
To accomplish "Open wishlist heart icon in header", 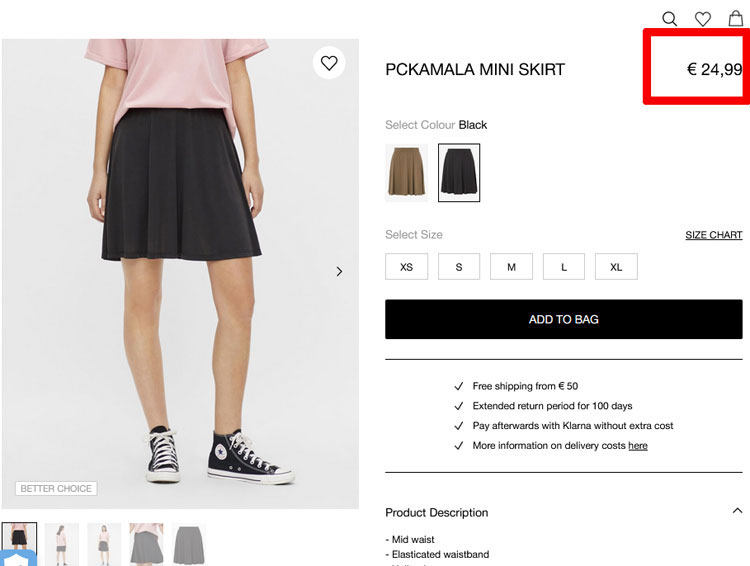I will pyautogui.click(x=703, y=18).
